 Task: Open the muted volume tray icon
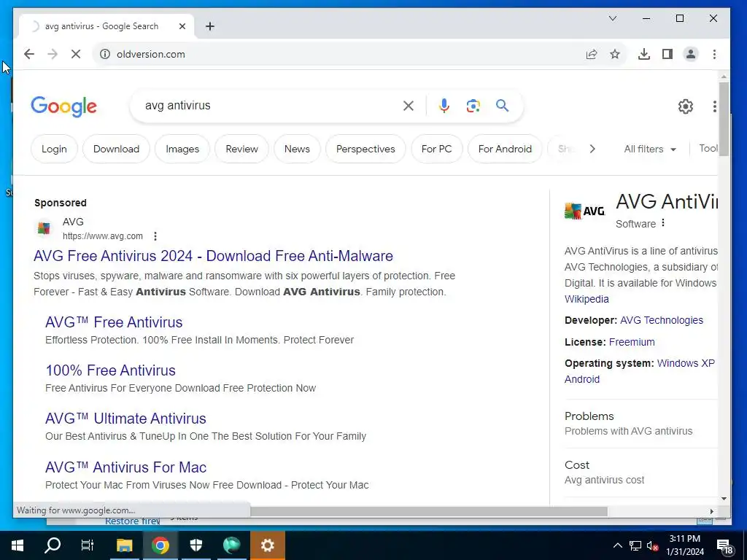652,545
